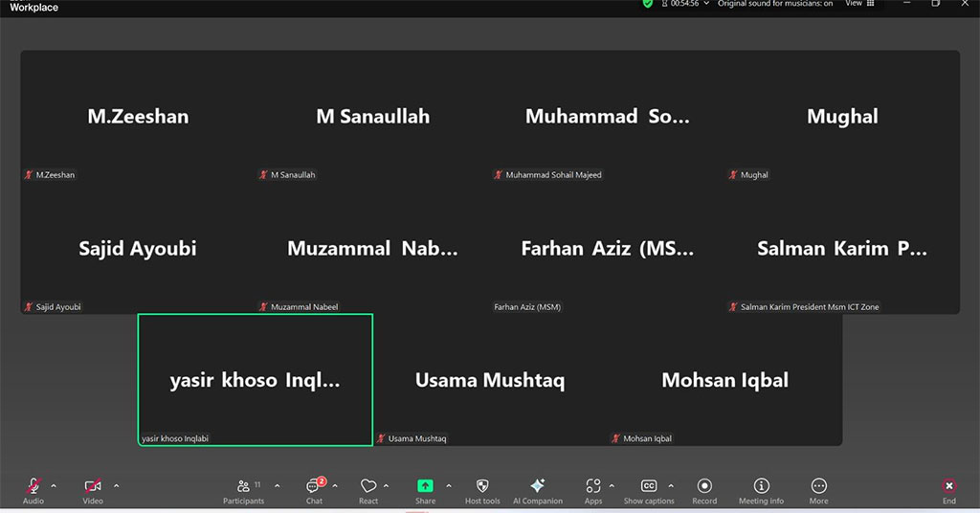Toggle Show captions
The width and height of the screenshot is (980, 513).
click(x=649, y=488)
